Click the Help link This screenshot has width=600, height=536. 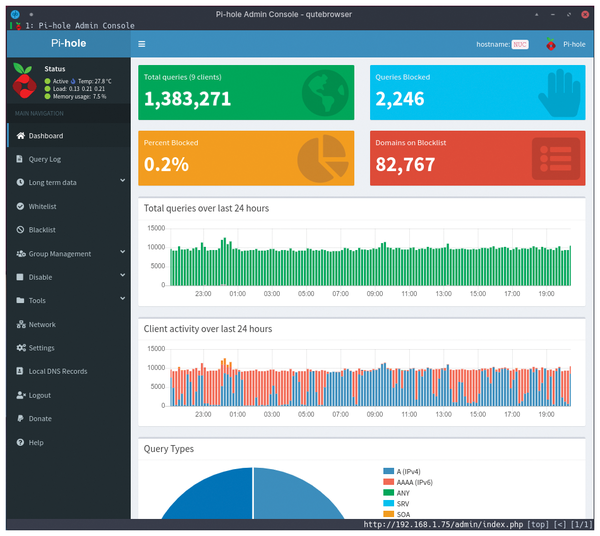tap(68, 442)
